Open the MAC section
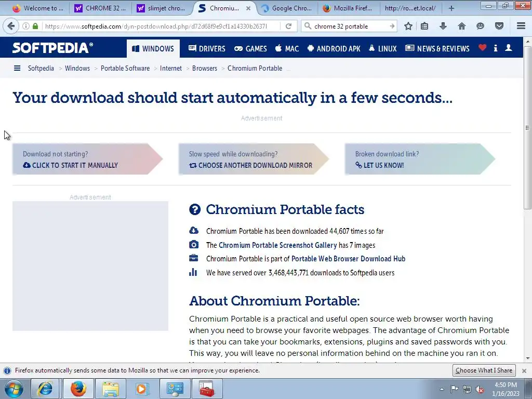532x399 pixels. click(287, 48)
